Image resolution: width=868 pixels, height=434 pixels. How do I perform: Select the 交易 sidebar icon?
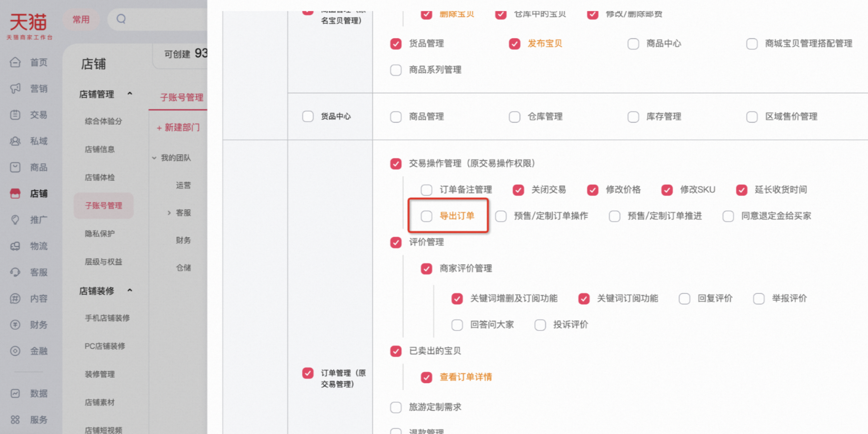pos(15,115)
